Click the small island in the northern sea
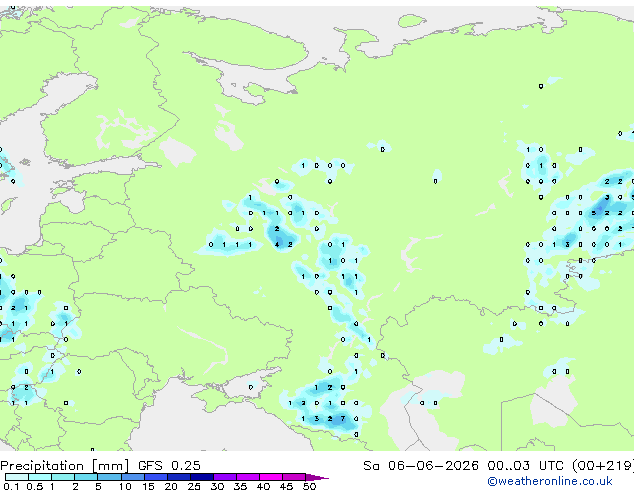The height and width of the screenshot is (490, 634). coord(411,20)
